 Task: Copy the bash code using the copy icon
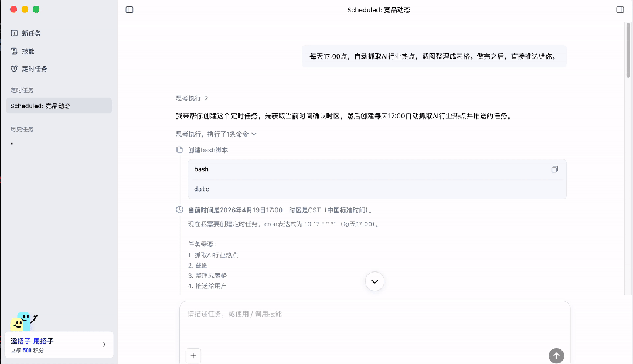(x=554, y=169)
